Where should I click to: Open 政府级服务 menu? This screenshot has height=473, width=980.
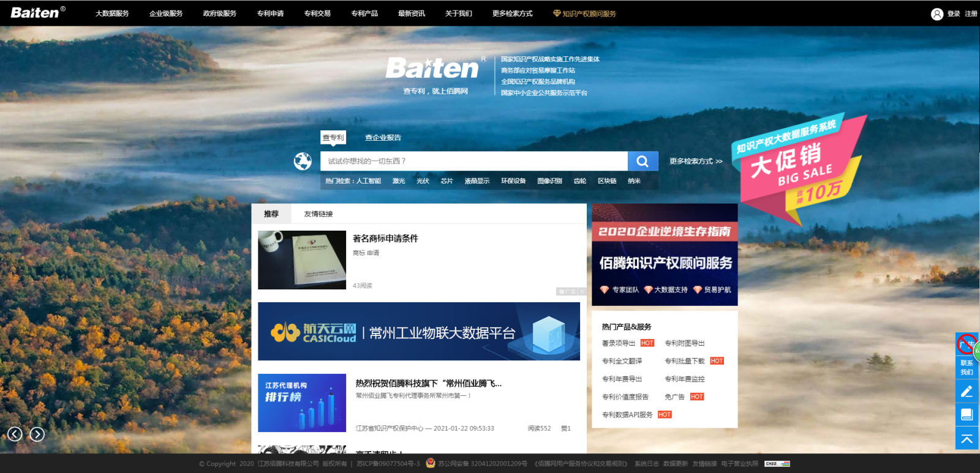point(220,13)
